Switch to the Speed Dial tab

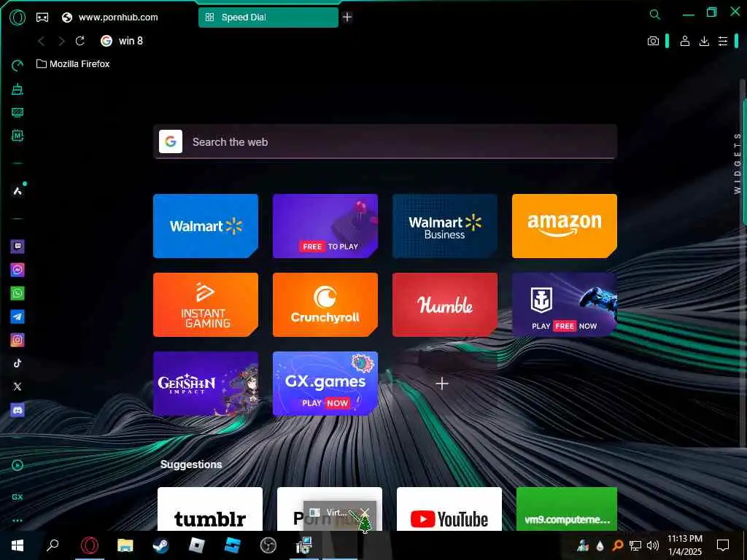268,17
